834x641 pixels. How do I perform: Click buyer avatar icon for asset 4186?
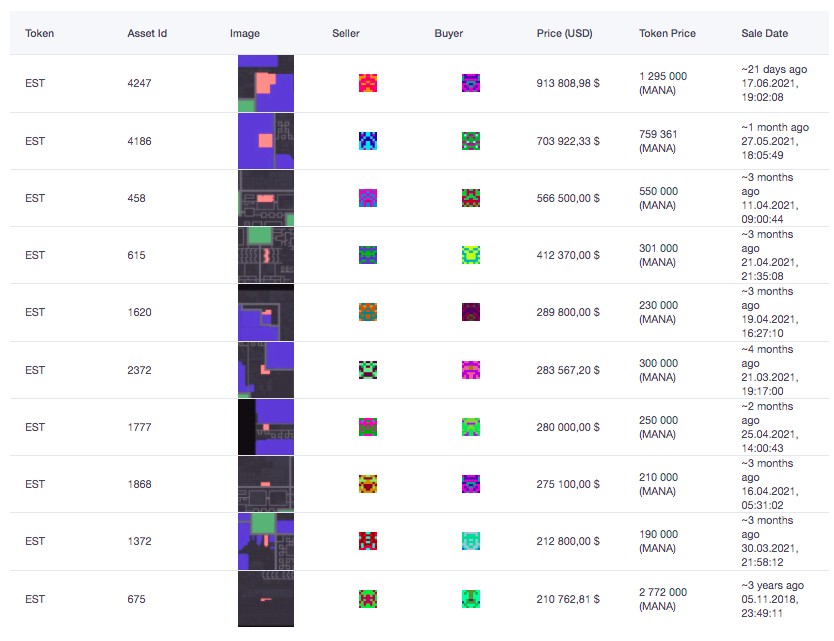pos(470,141)
